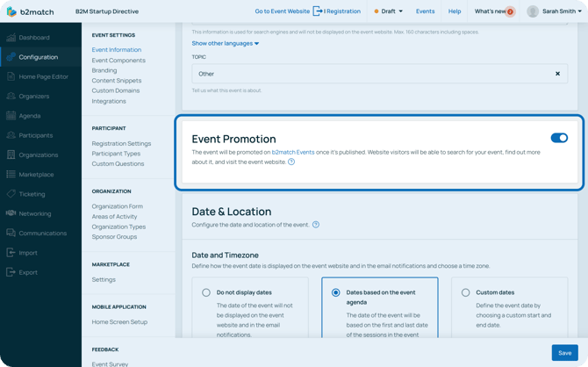Viewport: 588px width, 367px height.
Task: Open the Draft status dropdown
Action: point(388,11)
